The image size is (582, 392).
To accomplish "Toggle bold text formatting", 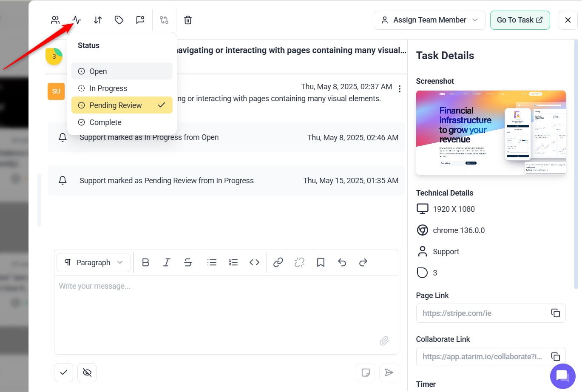I will pyautogui.click(x=145, y=262).
